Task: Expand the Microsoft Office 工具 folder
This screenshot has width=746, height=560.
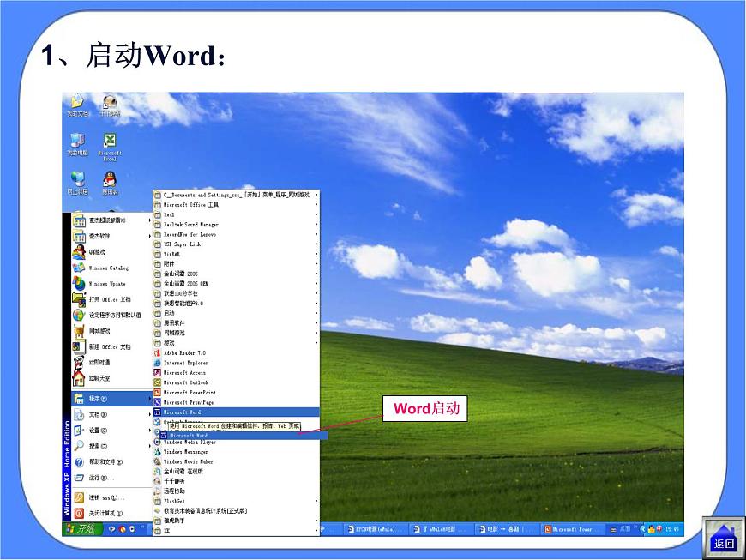Action: point(236,205)
